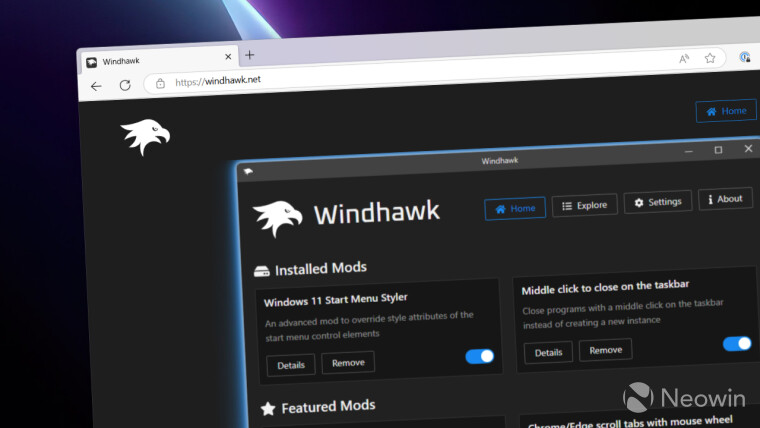
Task: Click the Featured Mods star icon
Action: point(268,409)
